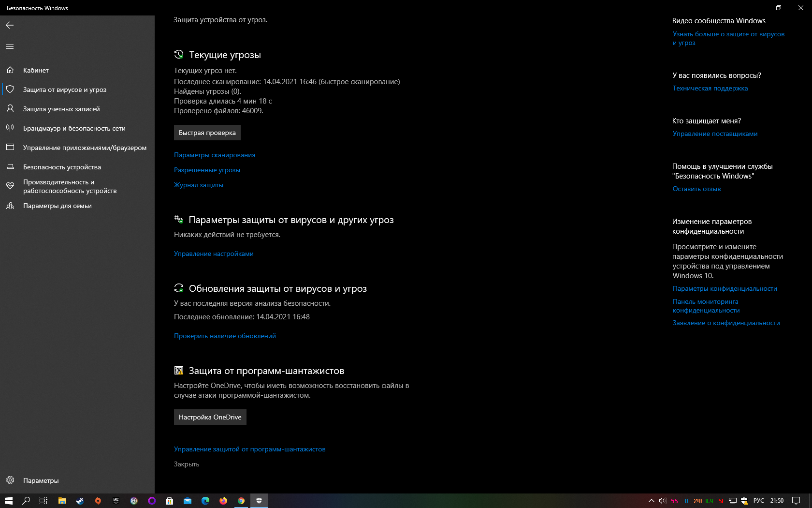
Task: Click the volume speaker tray icon
Action: click(x=663, y=501)
